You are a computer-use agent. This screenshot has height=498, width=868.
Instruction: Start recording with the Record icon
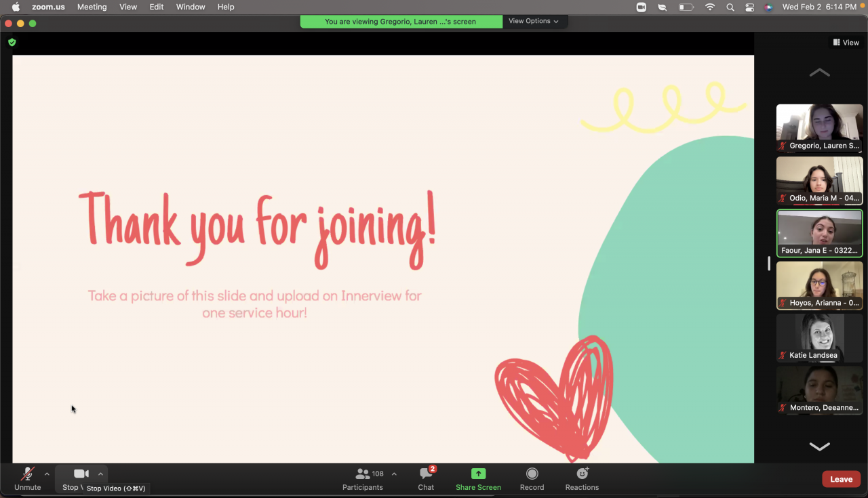tap(532, 474)
